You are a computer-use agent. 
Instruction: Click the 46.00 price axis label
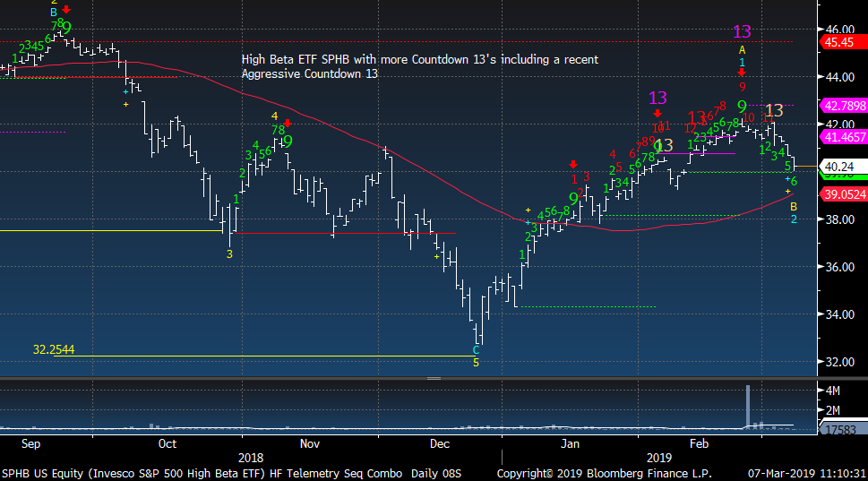(839, 30)
